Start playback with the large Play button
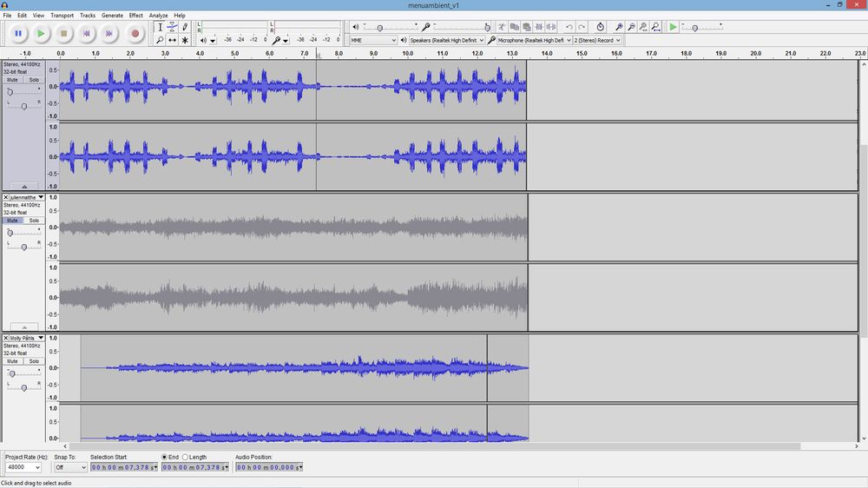The image size is (868, 488). [x=41, y=34]
